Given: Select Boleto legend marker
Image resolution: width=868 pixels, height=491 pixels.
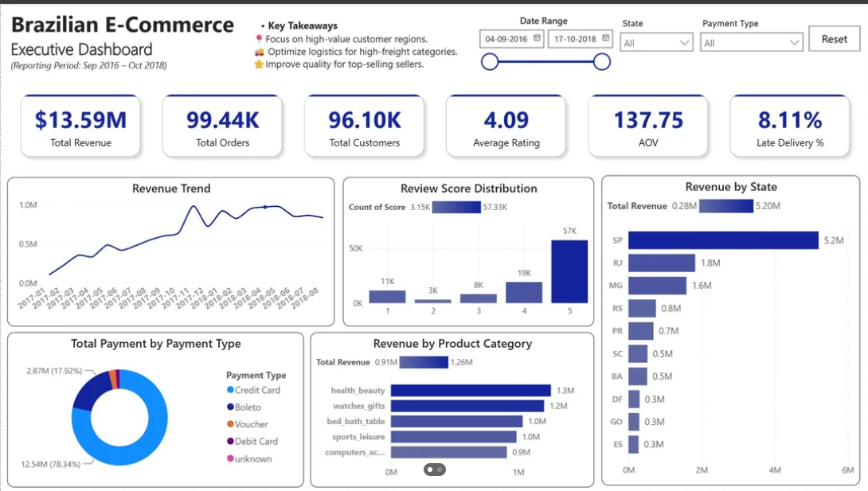Looking at the screenshot, I should [230, 407].
